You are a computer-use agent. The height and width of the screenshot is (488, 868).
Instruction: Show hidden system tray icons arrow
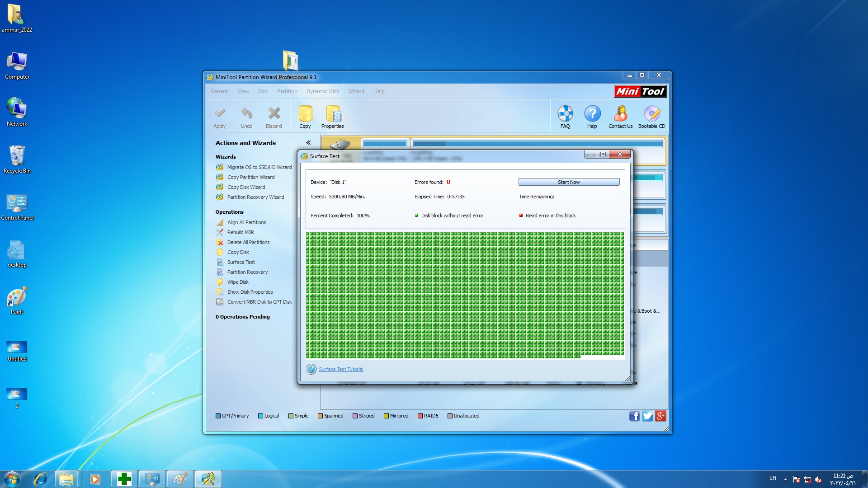(785, 479)
